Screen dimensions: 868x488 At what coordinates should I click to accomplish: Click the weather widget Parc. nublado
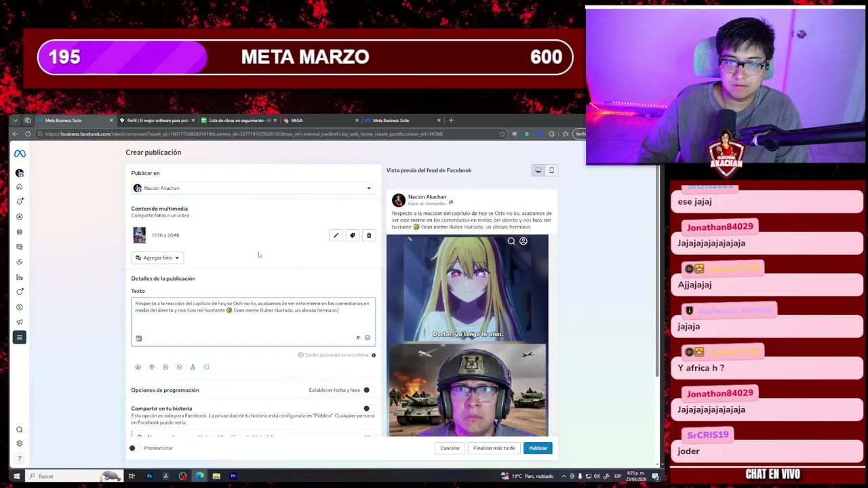click(527, 476)
